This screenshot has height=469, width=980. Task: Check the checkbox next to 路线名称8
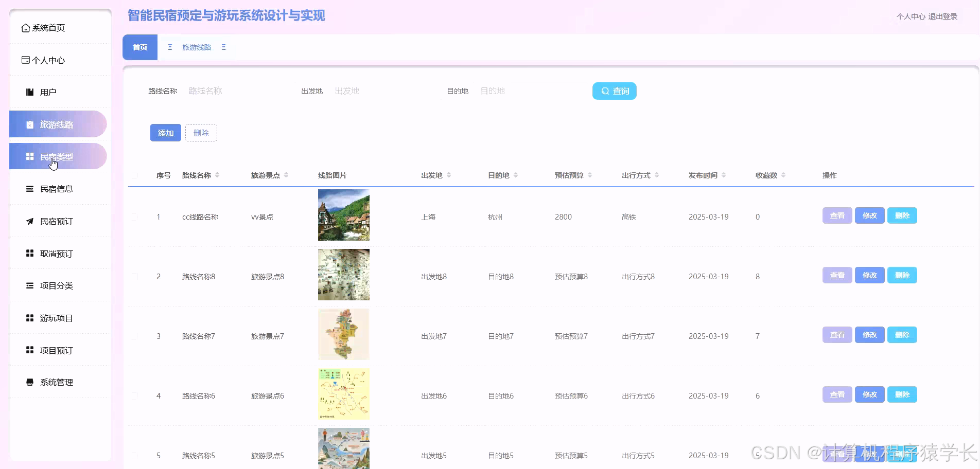134,276
